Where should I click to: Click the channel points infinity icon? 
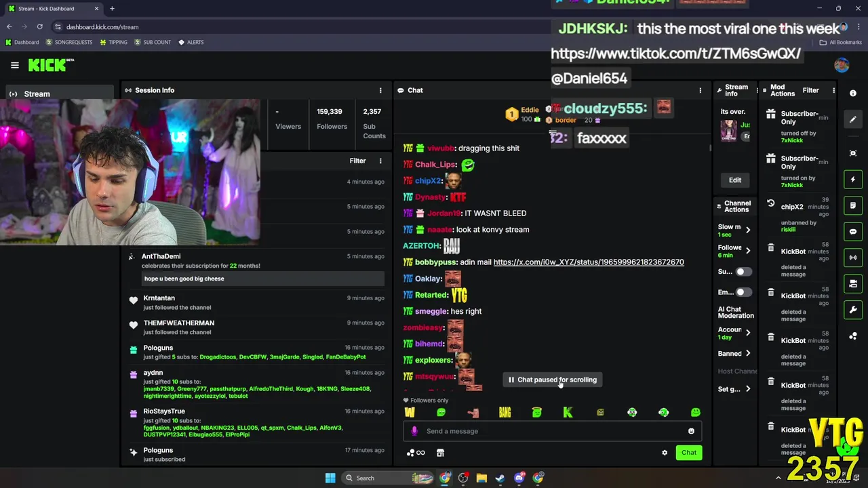pos(416,453)
